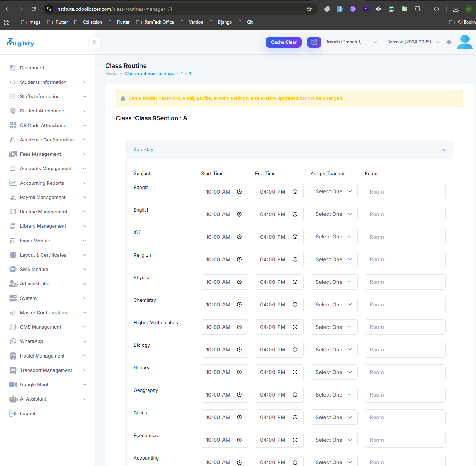476x466 pixels.
Task: Open Assign Teacher dropdown for Chemistry
Action: [x=334, y=305]
